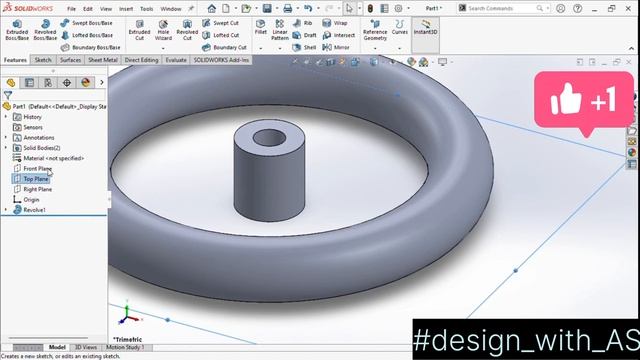Click the Mirror feature
640x360 pixels.
click(x=336, y=47)
